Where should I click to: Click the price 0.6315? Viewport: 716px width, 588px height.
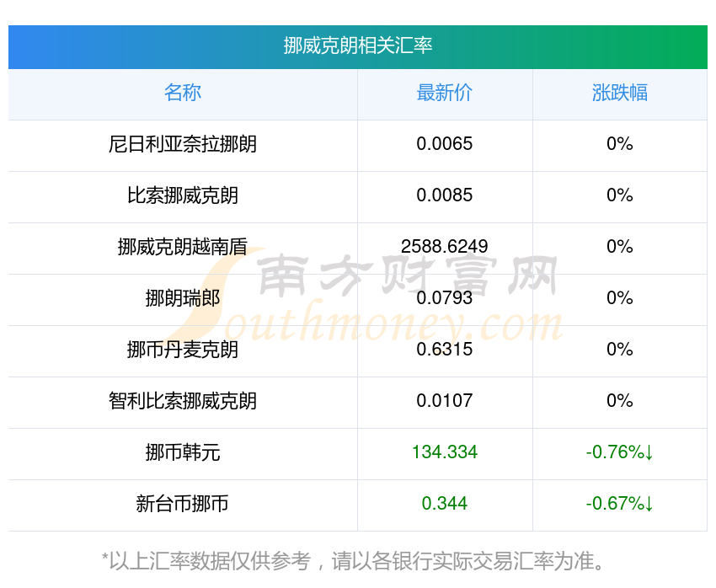coord(444,350)
